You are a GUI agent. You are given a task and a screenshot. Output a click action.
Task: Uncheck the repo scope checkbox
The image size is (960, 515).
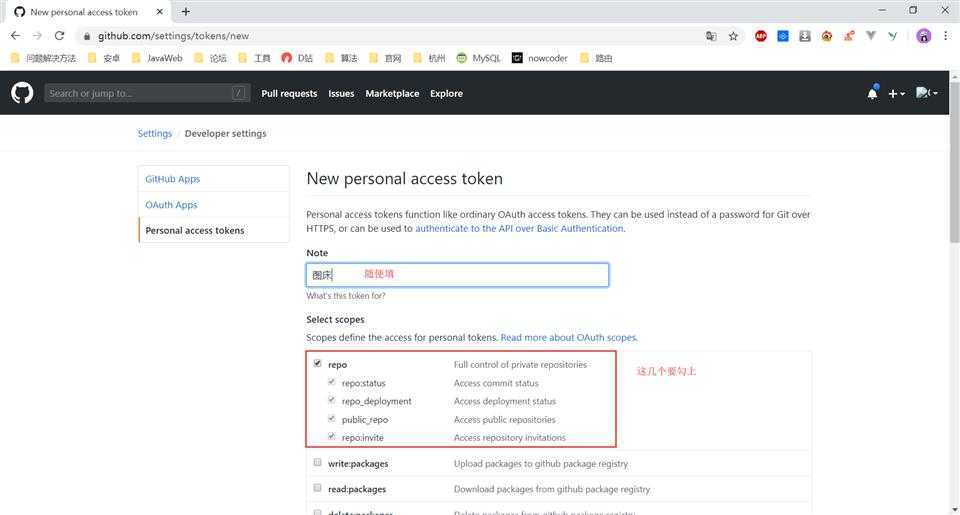(x=317, y=363)
